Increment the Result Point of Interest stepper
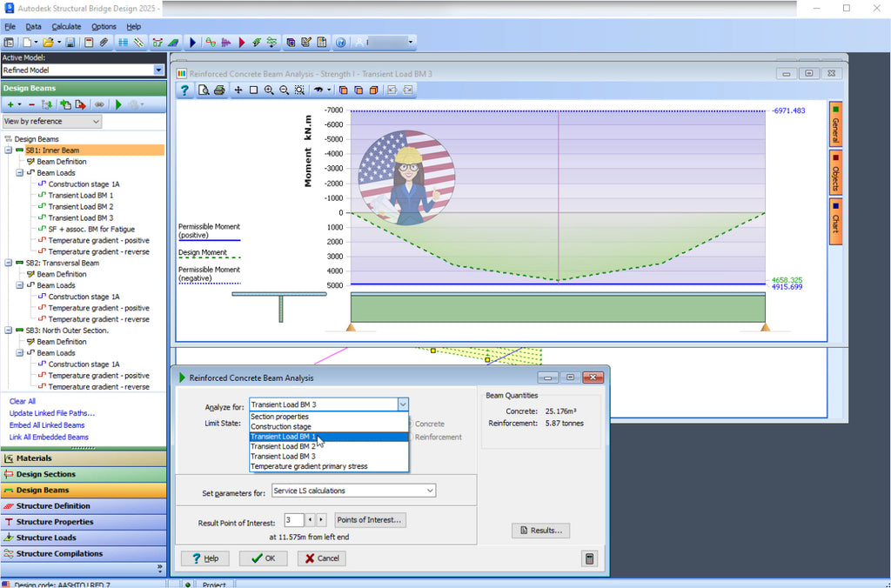This screenshot has height=588, width=891. 320,519
